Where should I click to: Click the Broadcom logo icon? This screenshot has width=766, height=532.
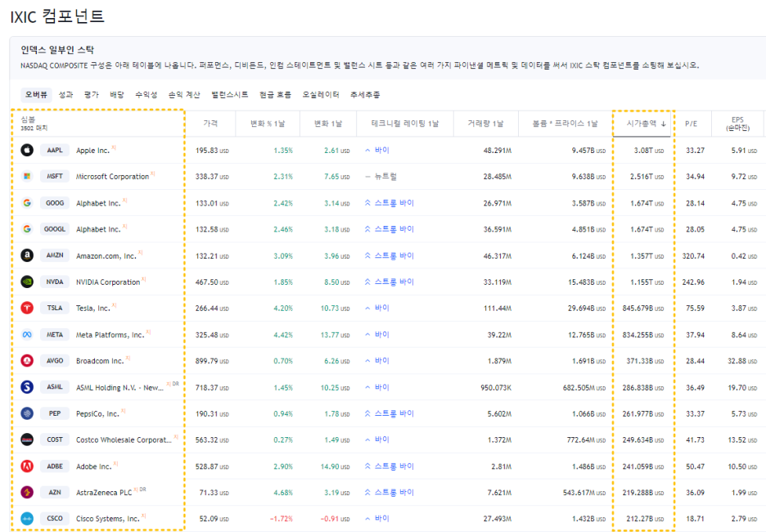[x=27, y=360]
